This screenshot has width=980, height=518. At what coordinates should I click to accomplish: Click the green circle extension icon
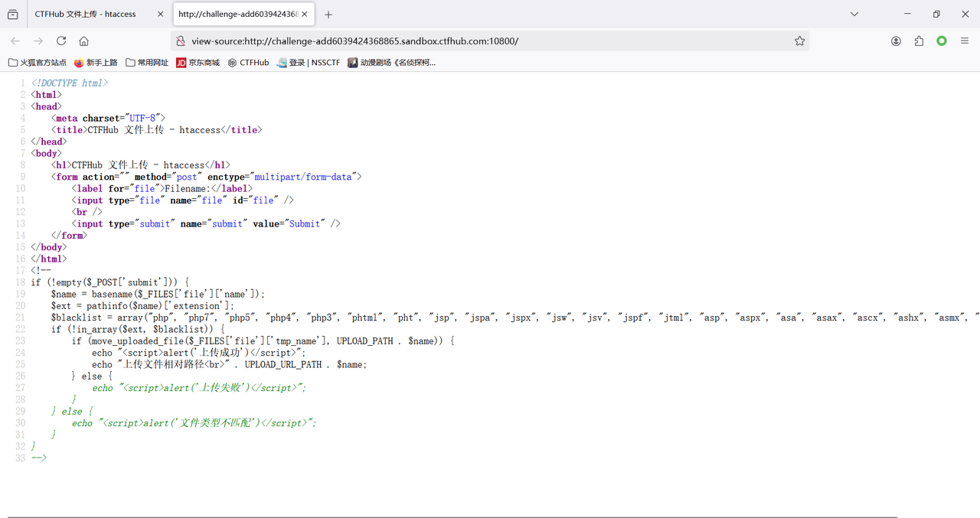(942, 41)
